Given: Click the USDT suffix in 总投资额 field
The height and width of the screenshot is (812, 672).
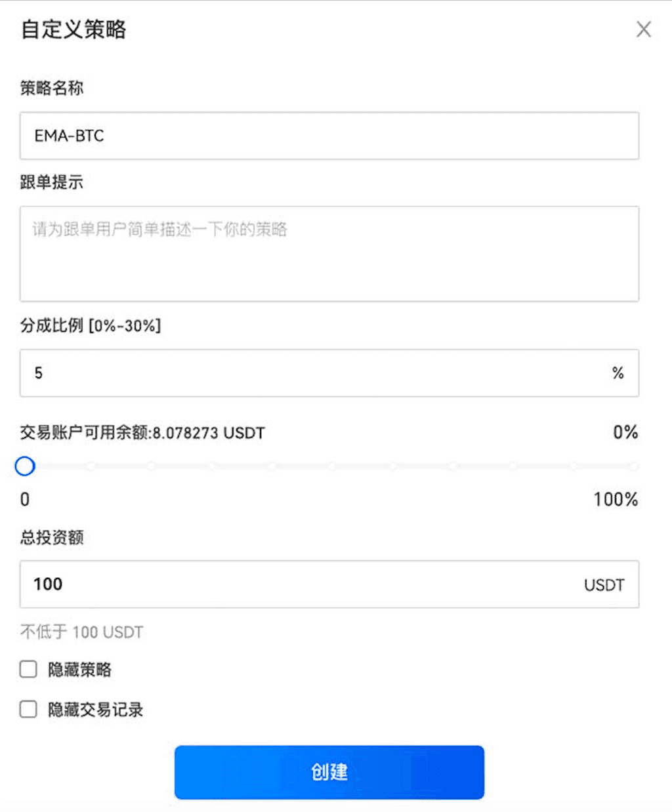Looking at the screenshot, I should (604, 585).
